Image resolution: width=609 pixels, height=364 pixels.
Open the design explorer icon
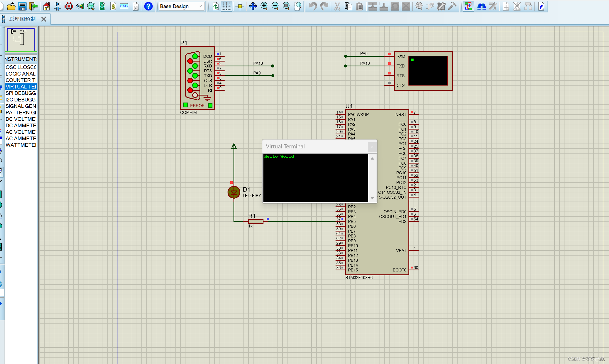tap(468, 6)
